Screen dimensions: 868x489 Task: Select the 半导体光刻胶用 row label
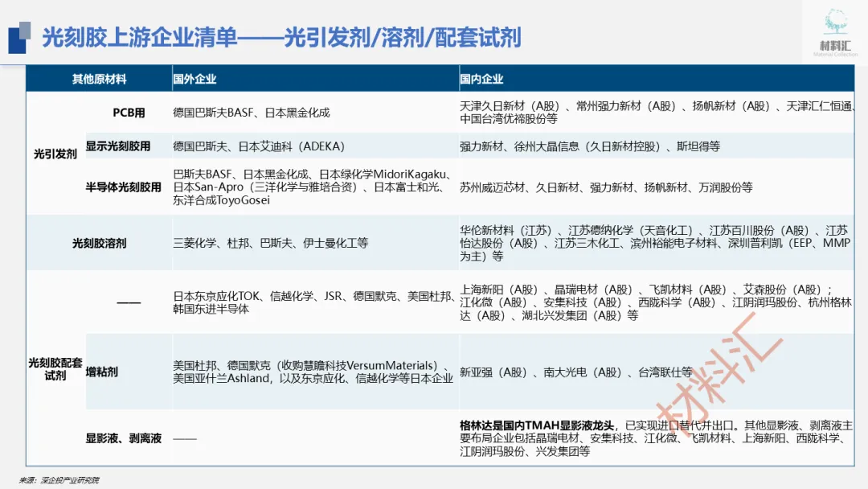coord(124,187)
